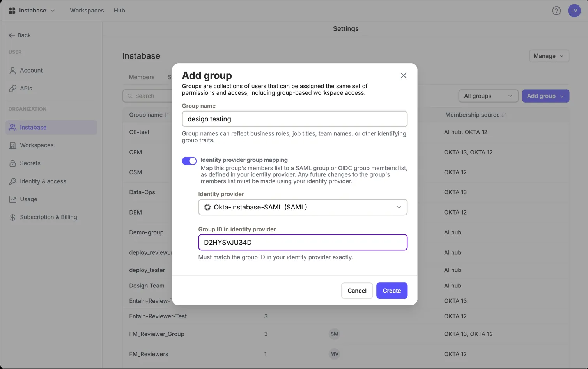588x369 pixels.
Task: Click the MV member avatar
Action: pos(335,354)
